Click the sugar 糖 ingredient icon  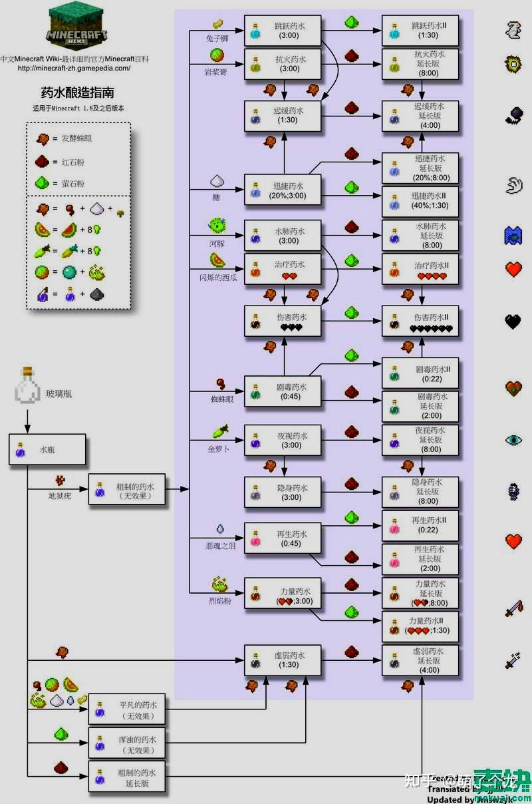[217, 181]
